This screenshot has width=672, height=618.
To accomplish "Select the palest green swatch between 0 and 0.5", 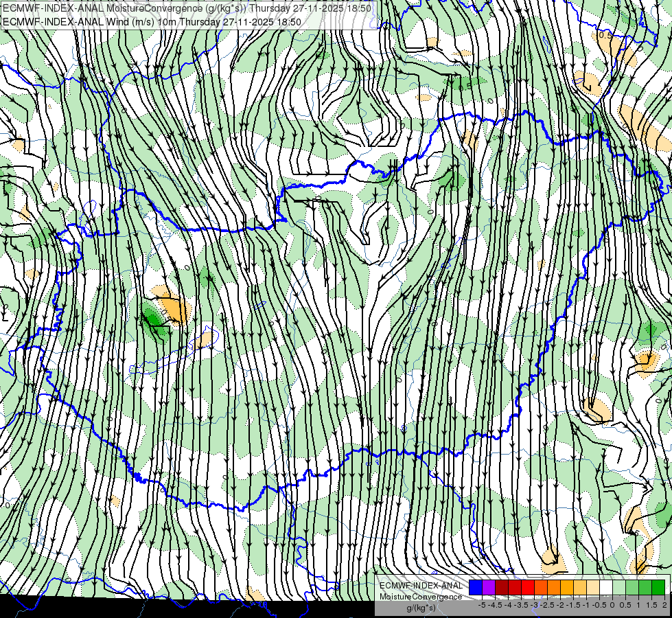I will (619, 588).
